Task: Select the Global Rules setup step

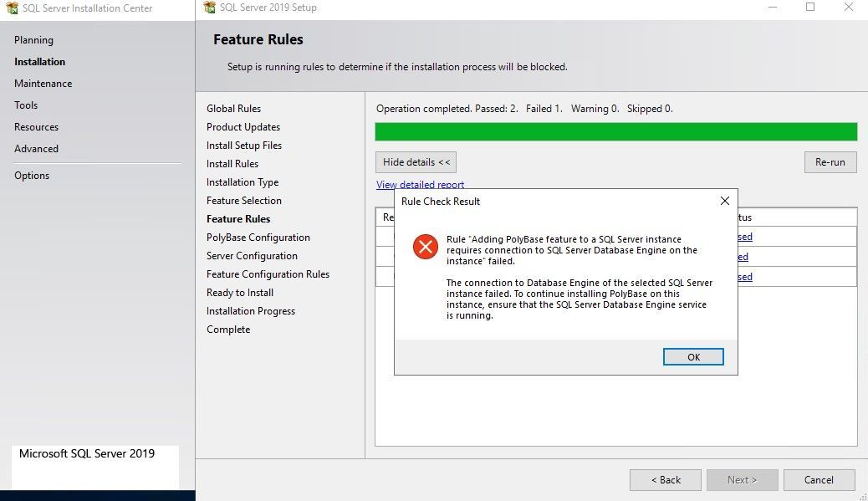Action: 233,108
